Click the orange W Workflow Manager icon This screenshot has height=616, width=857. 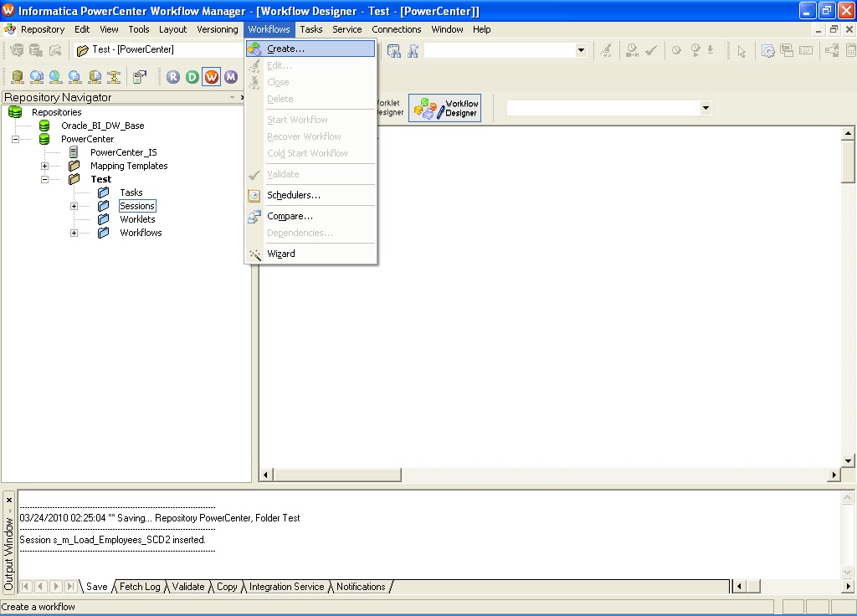(x=212, y=77)
